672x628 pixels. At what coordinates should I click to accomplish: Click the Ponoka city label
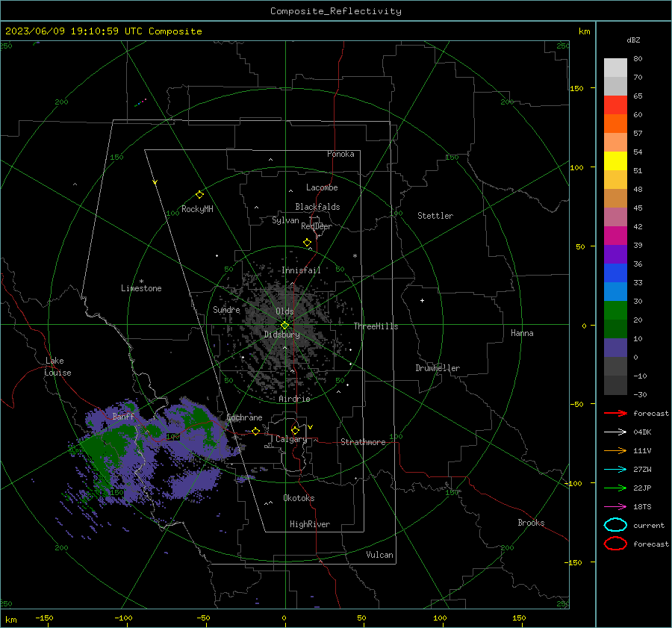click(340, 154)
